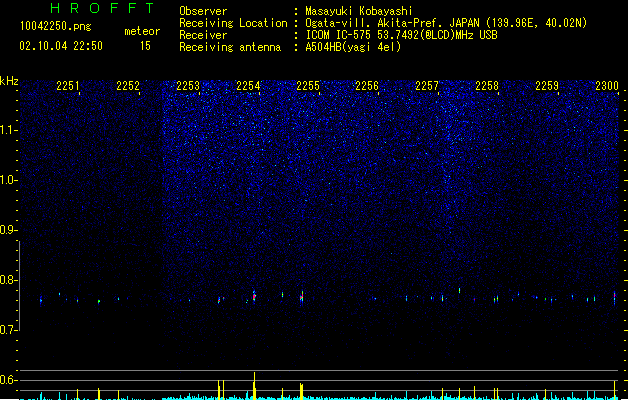Click the A504HB(yagi 4el) antenna value
The image size is (629, 400).
pos(353,47)
